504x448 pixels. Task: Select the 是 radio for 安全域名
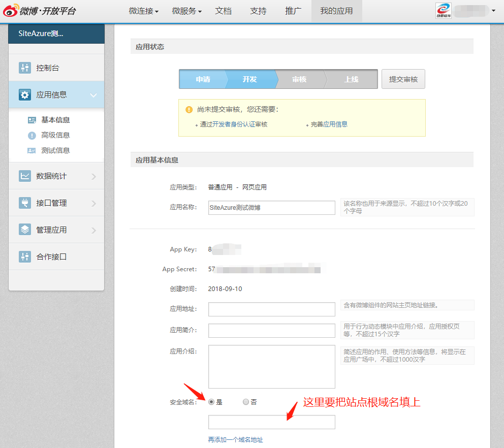pos(211,402)
